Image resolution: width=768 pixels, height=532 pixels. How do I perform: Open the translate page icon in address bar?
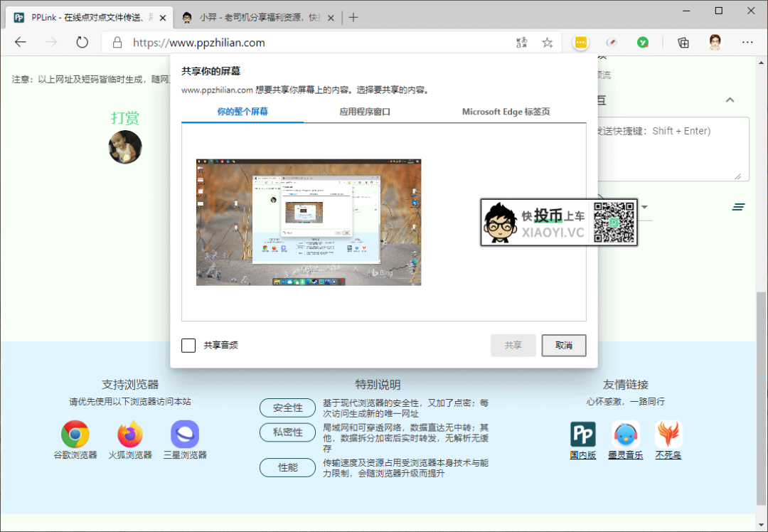pos(521,42)
